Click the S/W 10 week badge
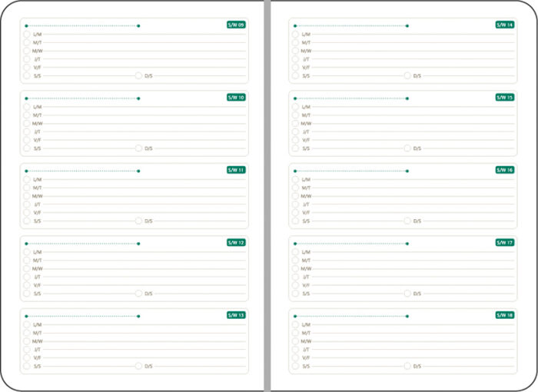Screen dimensions: 538x392 click(236, 98)
